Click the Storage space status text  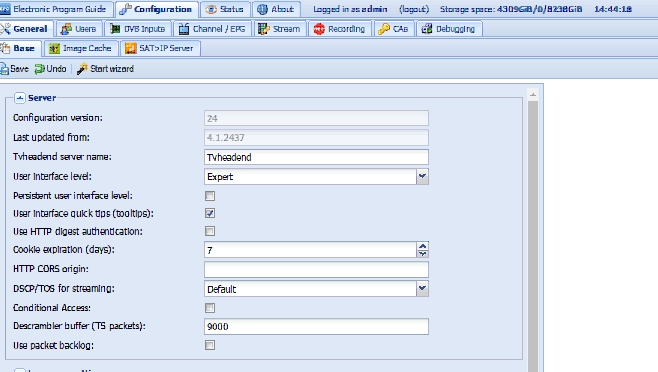(511, 9)
